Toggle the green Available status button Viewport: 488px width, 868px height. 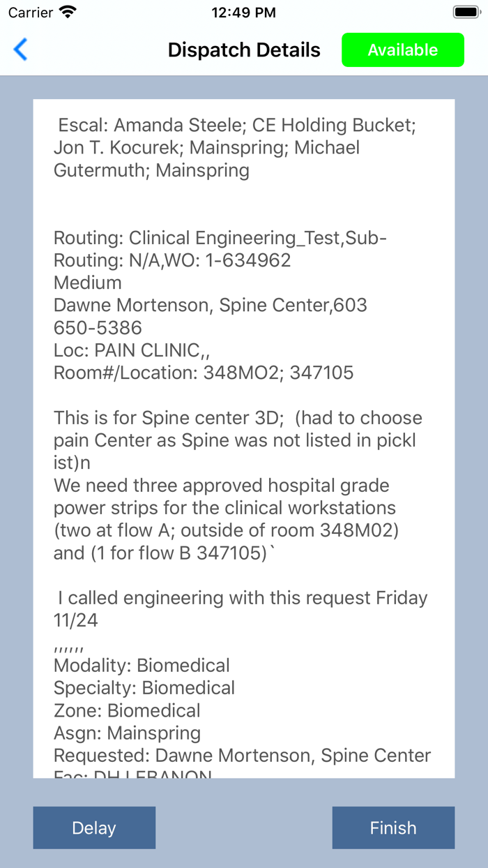tap(402, 50)
